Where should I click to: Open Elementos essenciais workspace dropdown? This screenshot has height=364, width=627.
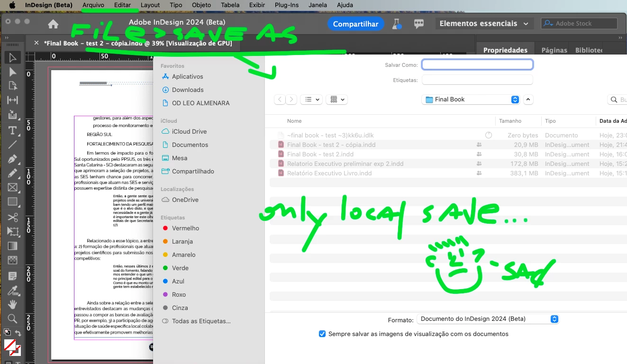484,24
